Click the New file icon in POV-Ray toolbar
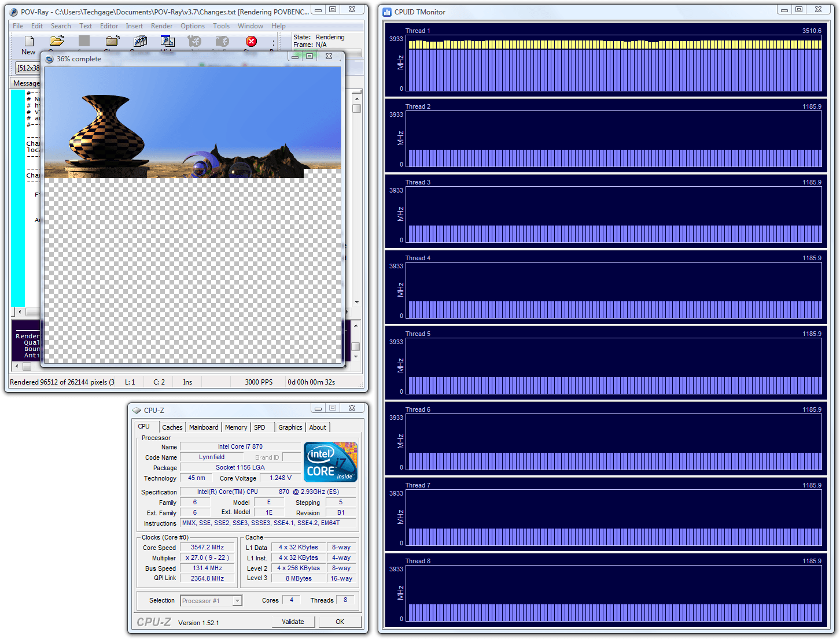The height and width of the screenshot is (639, 840). (x=29, y=40)
